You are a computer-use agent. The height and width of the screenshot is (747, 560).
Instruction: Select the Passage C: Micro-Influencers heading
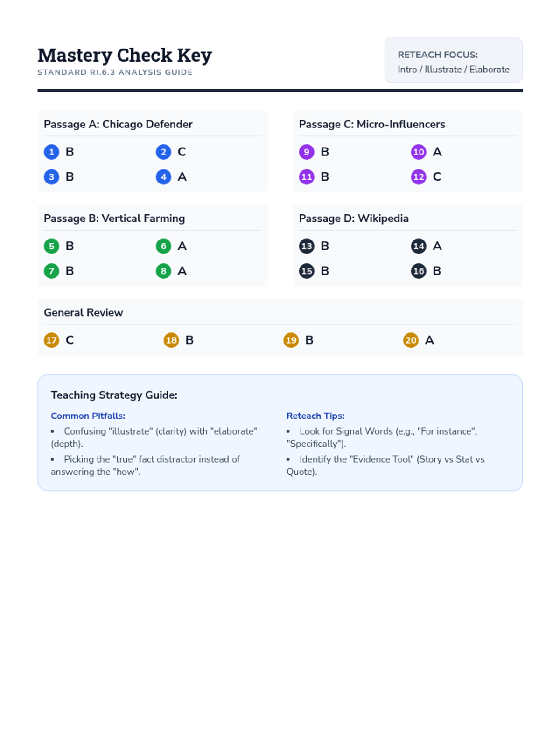click(372, 124)
